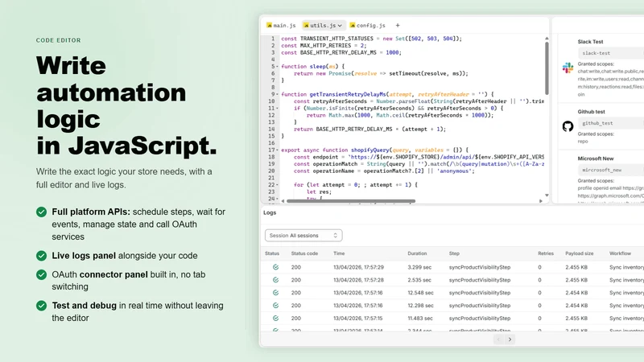Click the Retries column header
The image size is (644, 362).
pyautogui.click(x=546, y=253)
